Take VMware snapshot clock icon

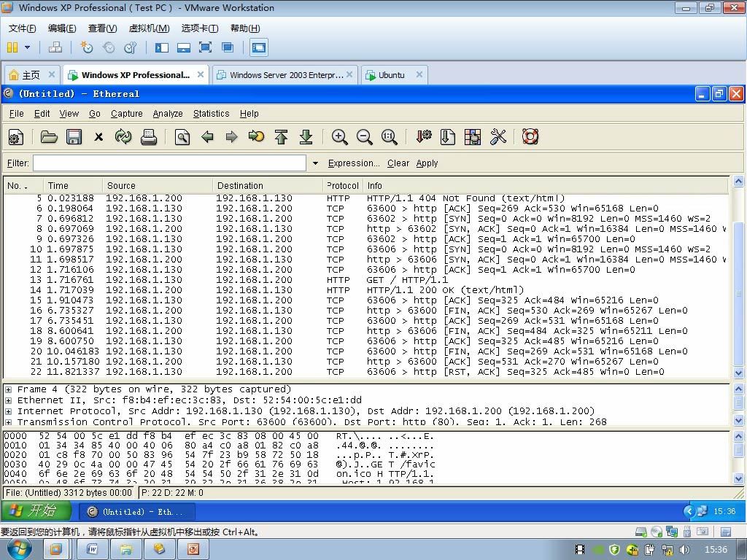point(86,47)
